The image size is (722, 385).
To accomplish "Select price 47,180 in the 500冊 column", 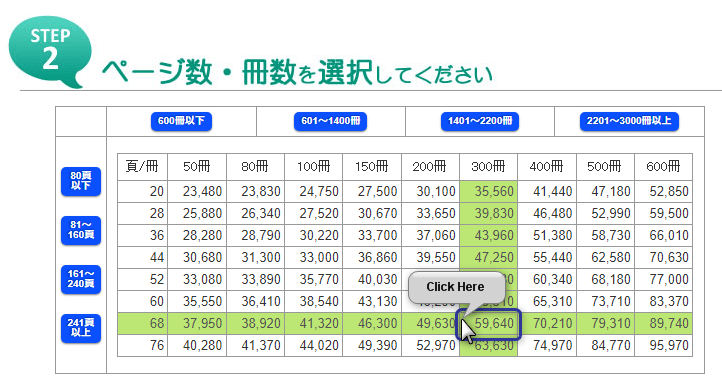I will pos(606,192).
